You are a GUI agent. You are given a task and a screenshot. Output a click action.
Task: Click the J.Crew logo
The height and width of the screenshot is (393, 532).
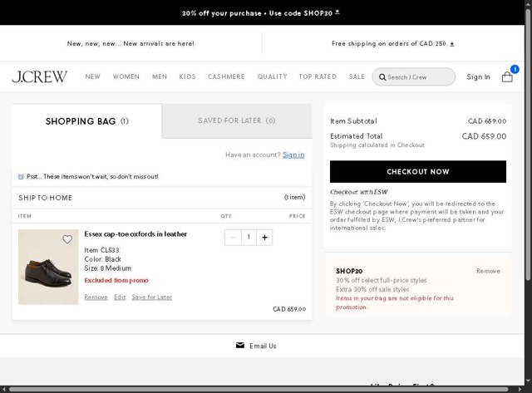point(40,77)
